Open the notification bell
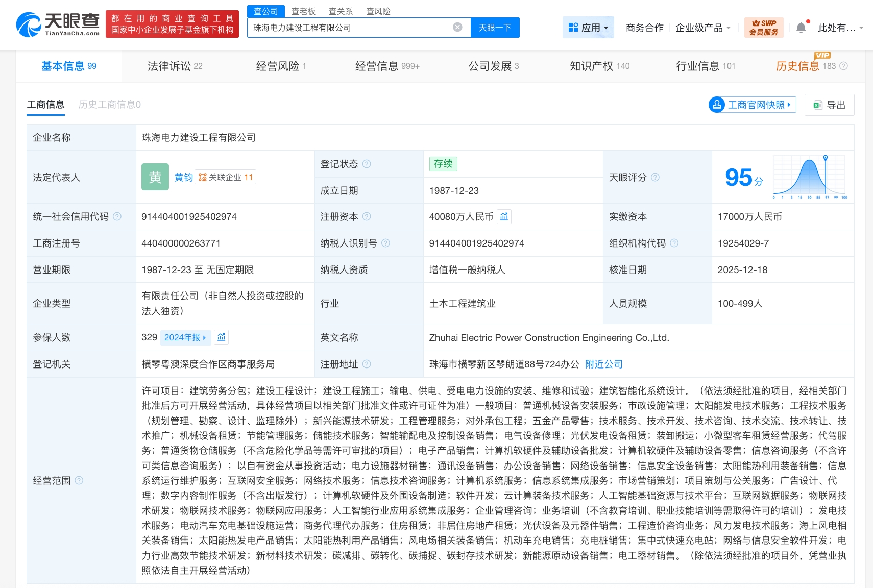Image resolution: width=873 pixels, height=588 pixels. click(801, 28)
